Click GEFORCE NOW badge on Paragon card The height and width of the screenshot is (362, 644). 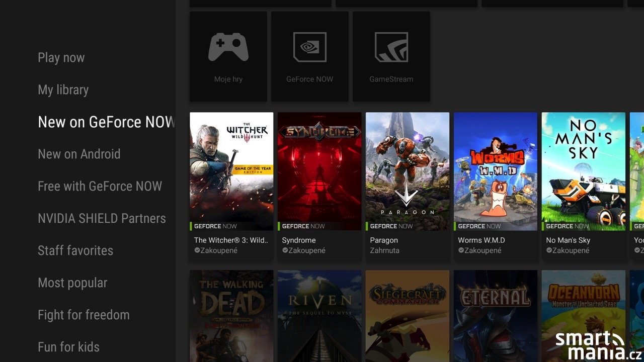pos(390,226)
